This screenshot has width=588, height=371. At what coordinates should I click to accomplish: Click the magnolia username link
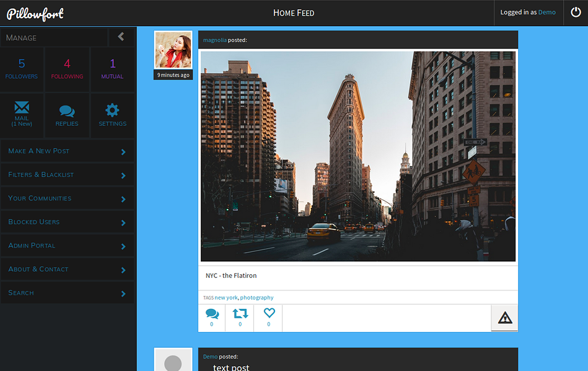(x=214, y=40)
